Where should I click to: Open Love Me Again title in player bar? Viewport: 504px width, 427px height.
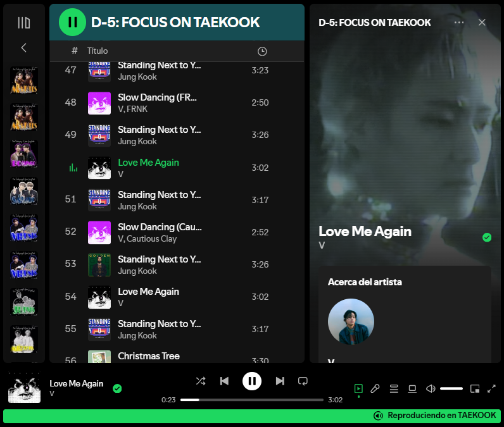coord(77,383)
